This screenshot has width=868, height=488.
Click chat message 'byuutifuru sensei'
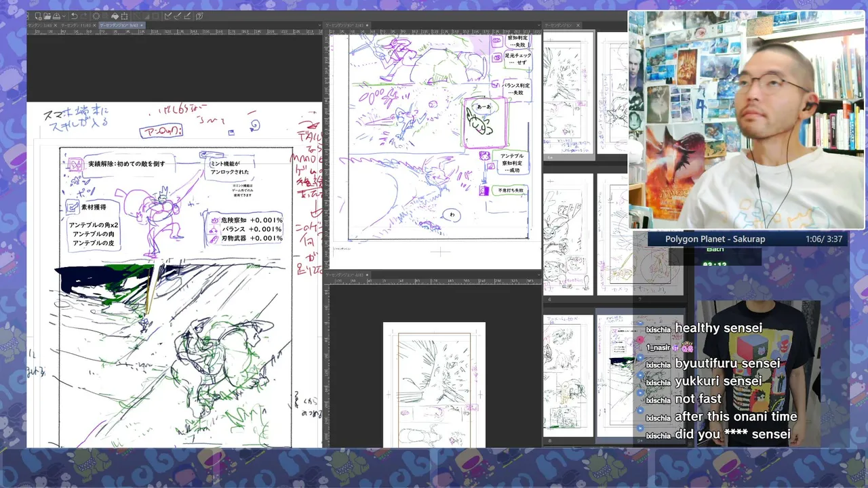pyautogui.click(x=728, y=363)
